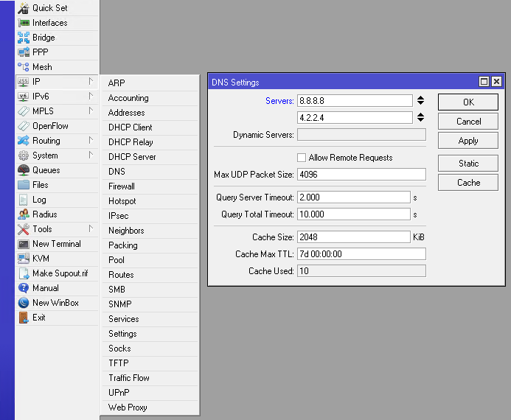Open Quick Set via its wand icon
511x420 pixels.
pyautogui.click(x=24, y=8)
